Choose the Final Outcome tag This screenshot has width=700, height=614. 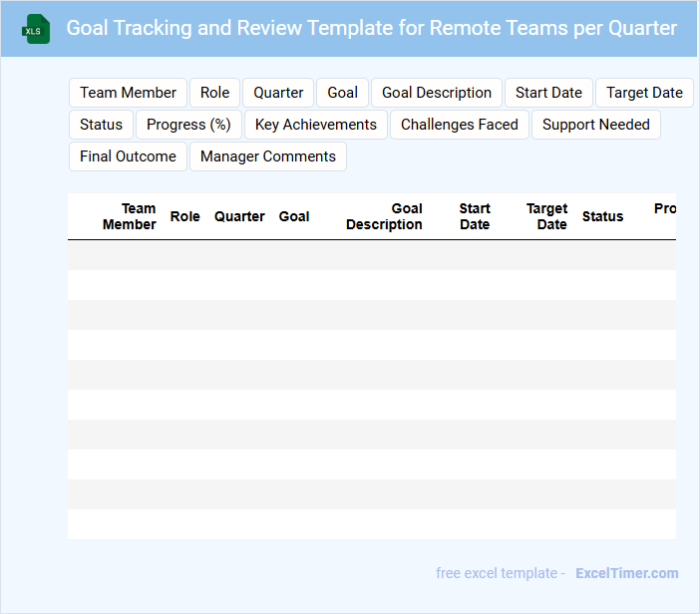pyautogui.click(x=128, y=156)
